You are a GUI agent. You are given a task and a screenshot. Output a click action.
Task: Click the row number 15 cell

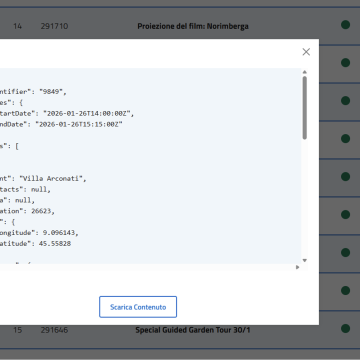(17, 330)
